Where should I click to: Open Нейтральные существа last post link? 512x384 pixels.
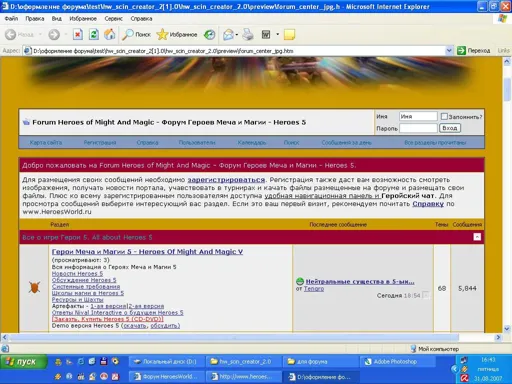360,281
